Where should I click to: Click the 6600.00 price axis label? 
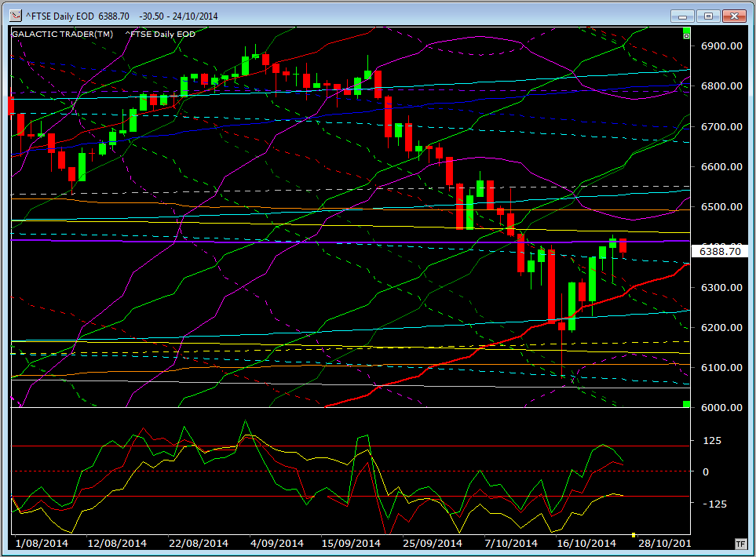721,167
